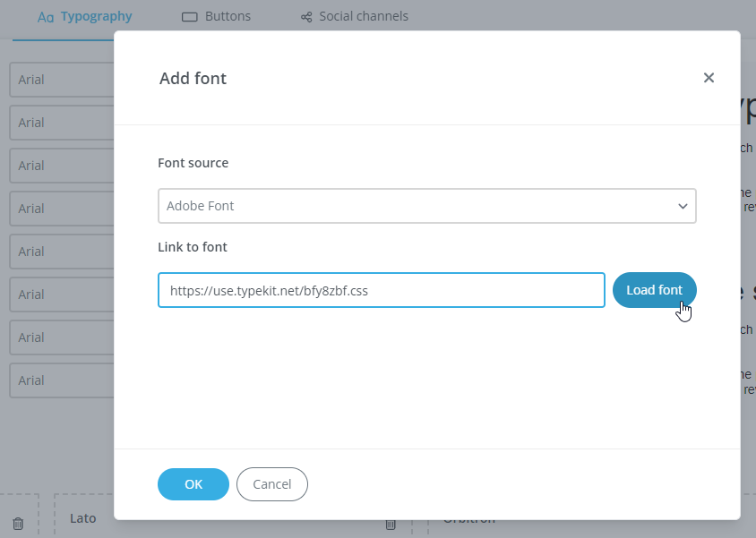756x538 pixels.
Task: Open the seventh Arial font selector from the top
Action: tap(61, 337)
